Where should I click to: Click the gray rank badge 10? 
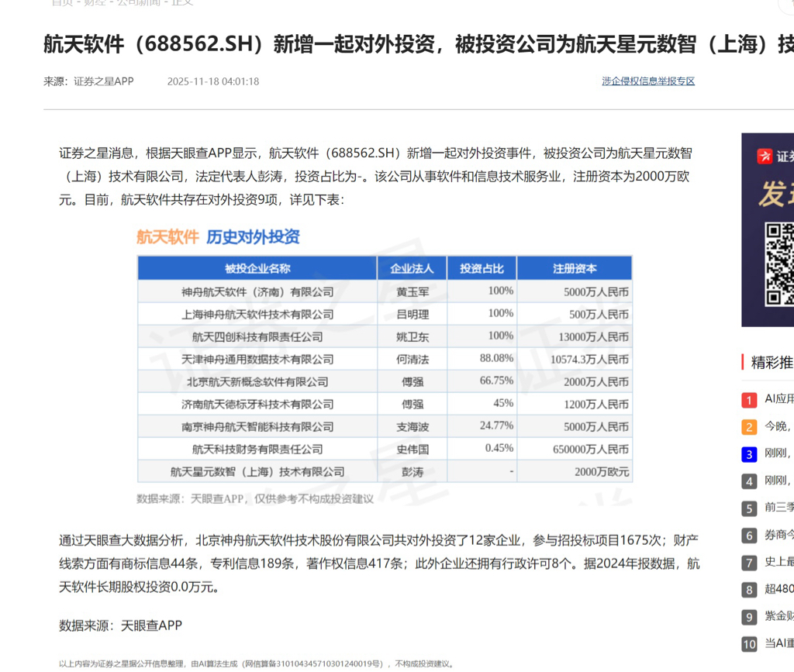click(x=749, y=644)
